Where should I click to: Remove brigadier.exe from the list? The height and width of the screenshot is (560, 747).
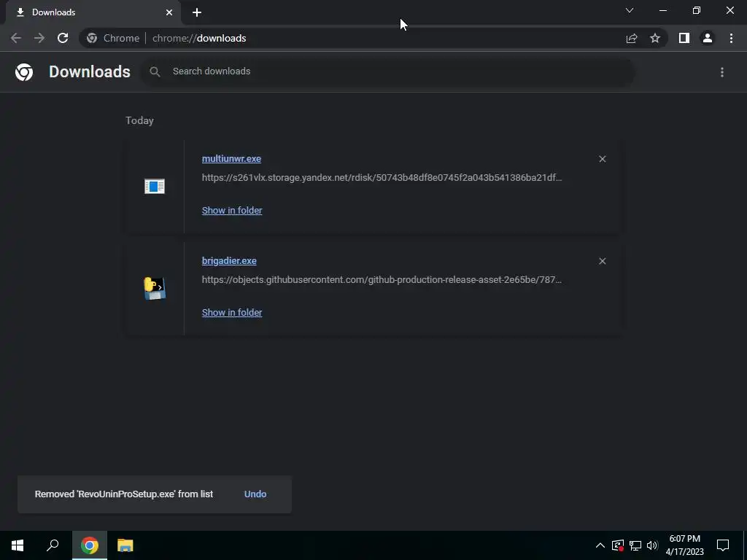pos(602,261)
